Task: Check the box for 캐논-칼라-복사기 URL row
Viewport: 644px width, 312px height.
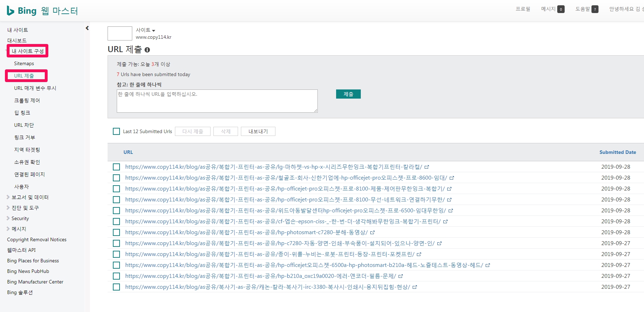Action: tap(116, 287)
